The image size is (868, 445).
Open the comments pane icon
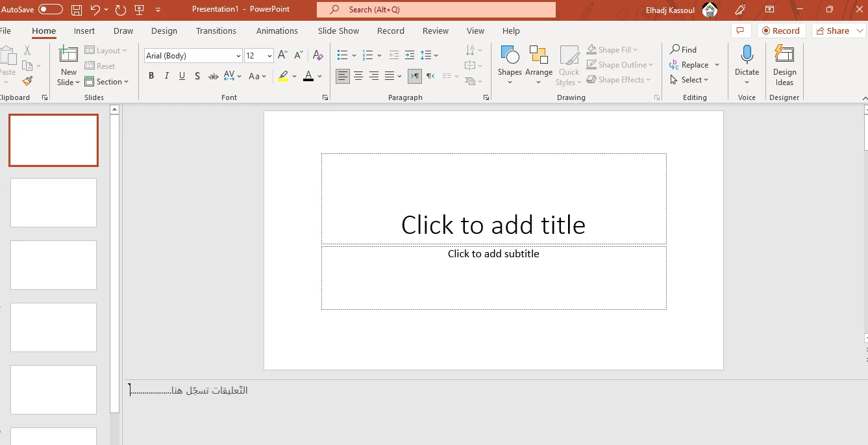(741, 31)
